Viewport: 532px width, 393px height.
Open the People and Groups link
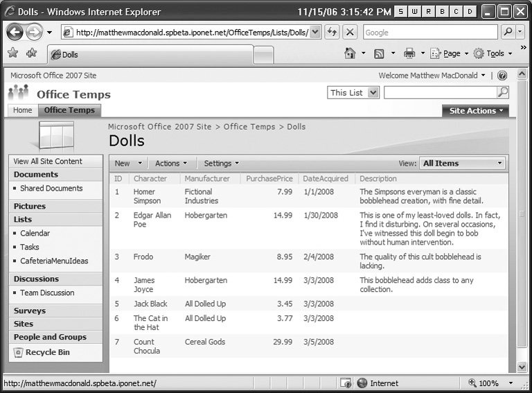tap(50, 337)
